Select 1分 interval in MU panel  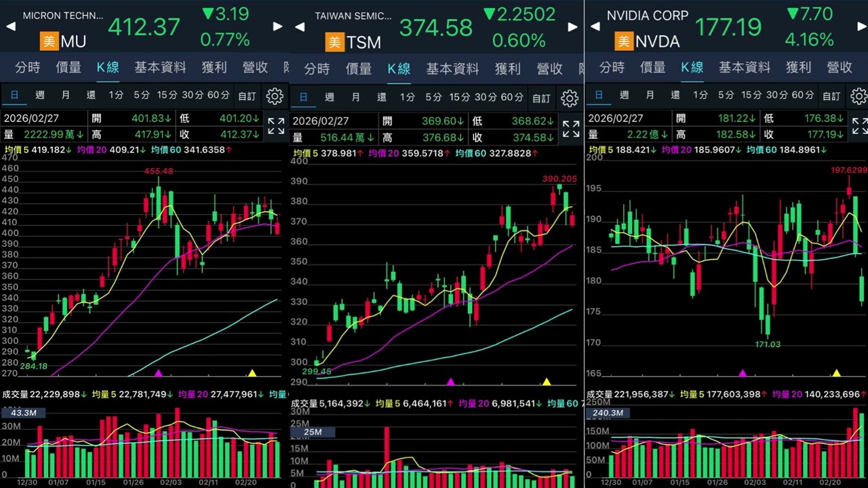(116, 96)
